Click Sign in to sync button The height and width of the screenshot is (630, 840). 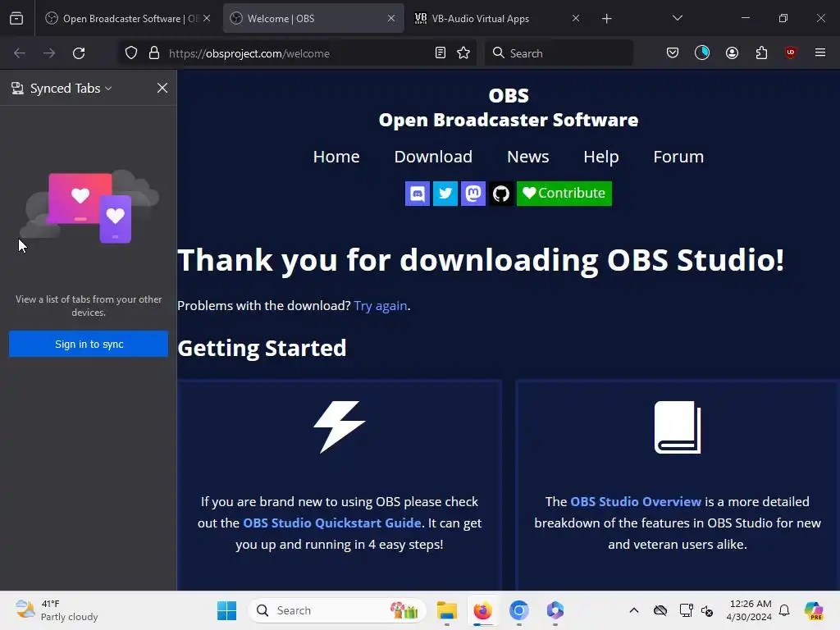coord(89,344)
